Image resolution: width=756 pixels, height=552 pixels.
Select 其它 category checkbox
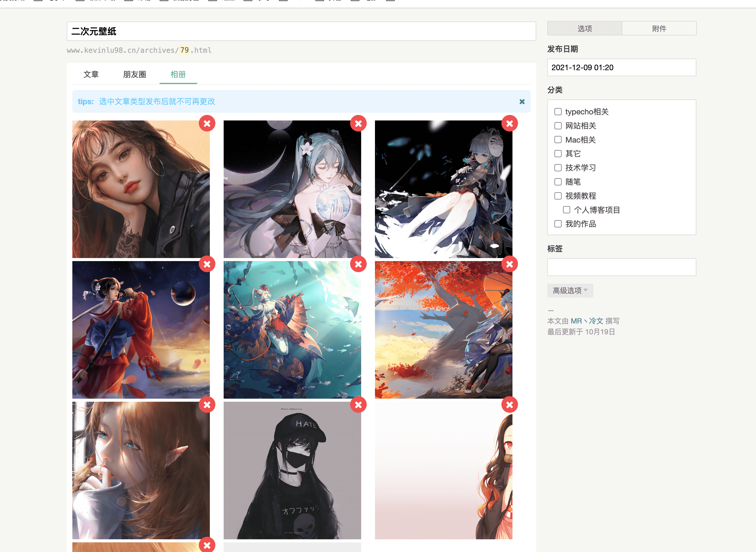coord(558,153)
